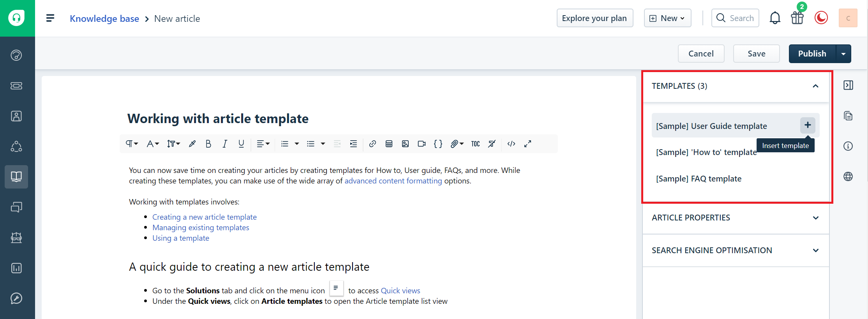Increase indent of paragraph
Image resolution: width=868 pixels, height=319 pixels.
click(353, 144)
